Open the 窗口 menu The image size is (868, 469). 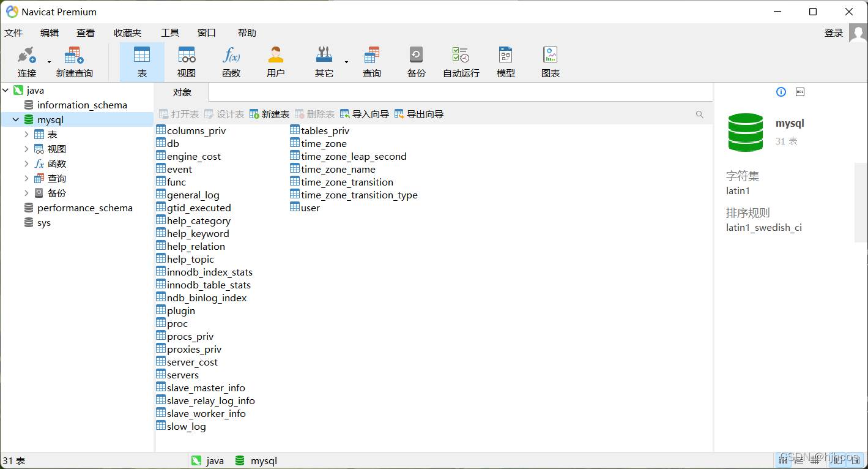207,33
